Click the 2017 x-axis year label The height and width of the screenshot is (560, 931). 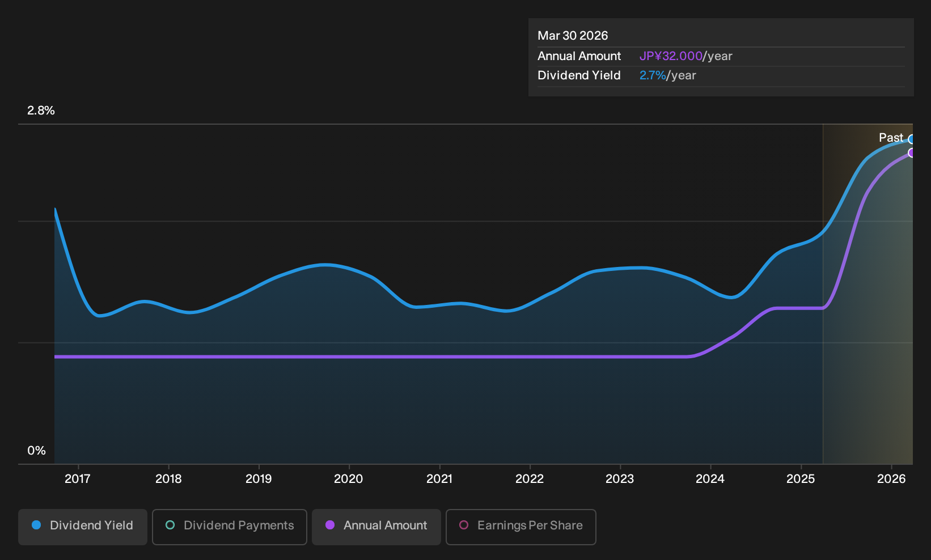[78, 479]
